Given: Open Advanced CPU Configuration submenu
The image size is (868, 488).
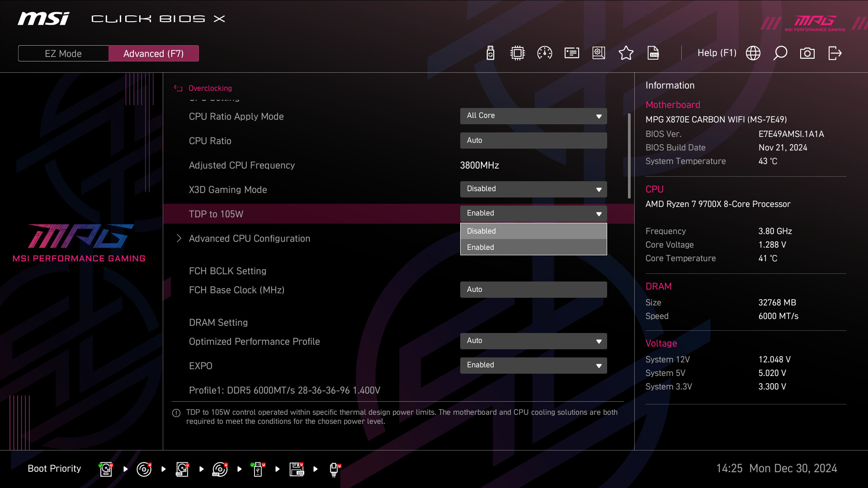Looking at the screenshot, I should (x=250, y=239).
